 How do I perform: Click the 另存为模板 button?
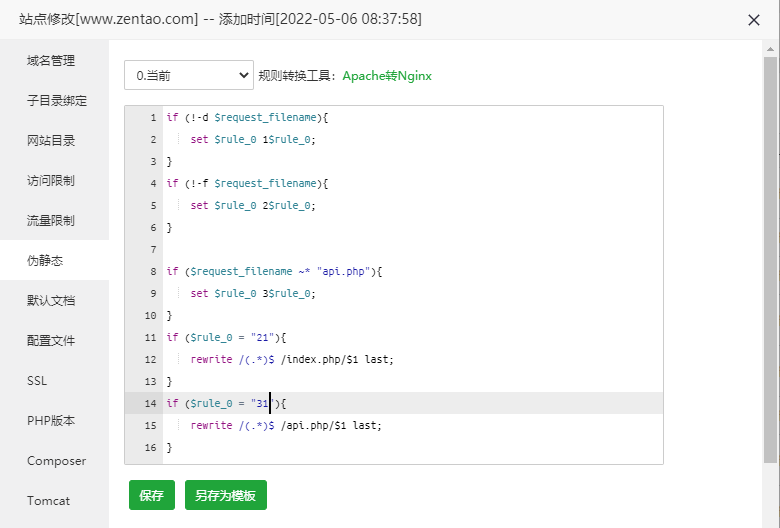tap(225, 495)
